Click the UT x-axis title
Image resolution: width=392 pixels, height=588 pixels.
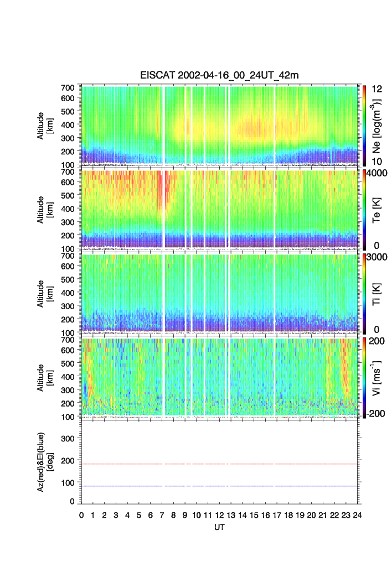(219, 528)
